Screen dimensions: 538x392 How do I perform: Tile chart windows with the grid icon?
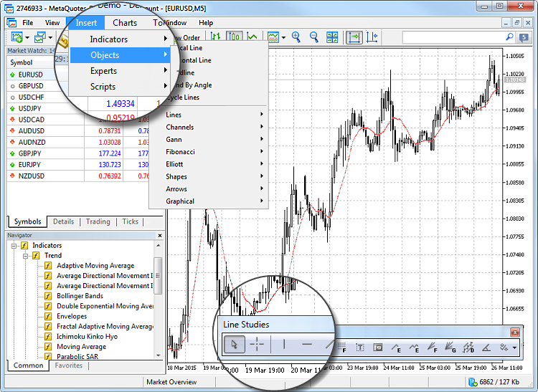tap(332, 37)
